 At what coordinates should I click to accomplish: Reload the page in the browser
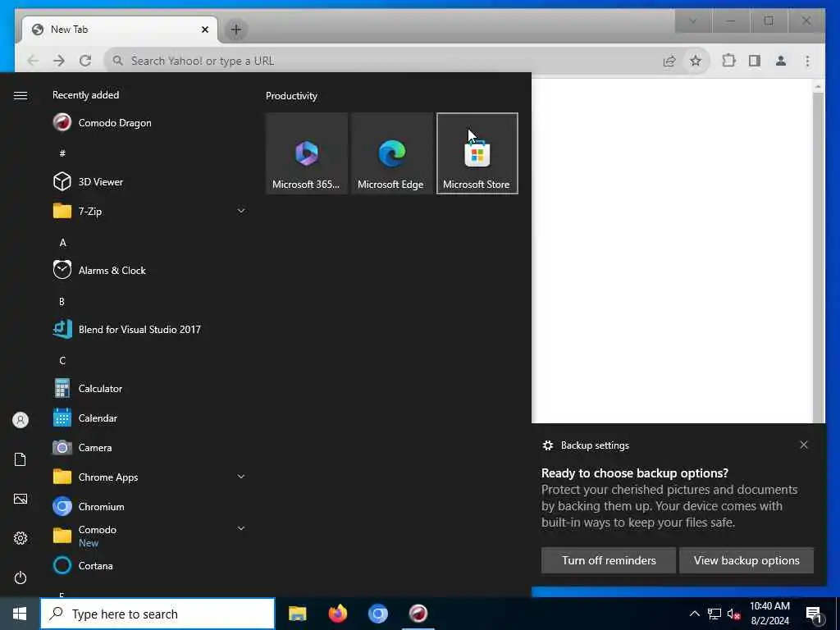(85, 61)
